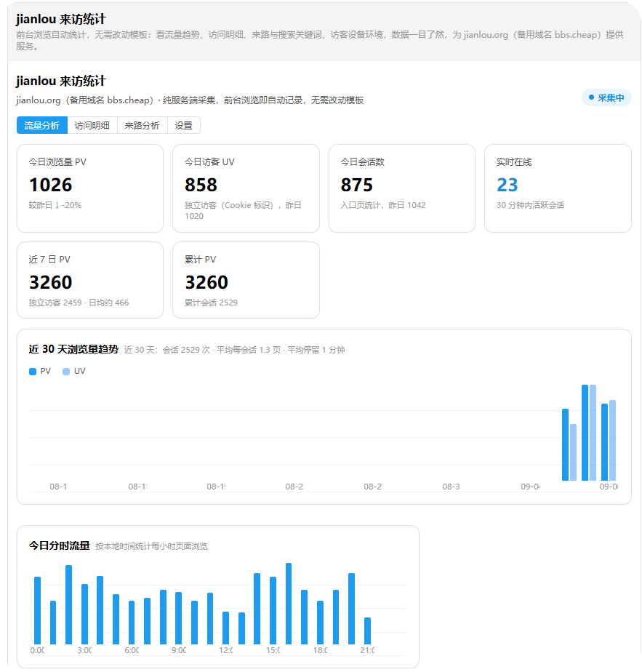Click the 近 30 天浏览量趋势 heading
The width and height of the screenshot is (642, 672).
coord(73,349)
